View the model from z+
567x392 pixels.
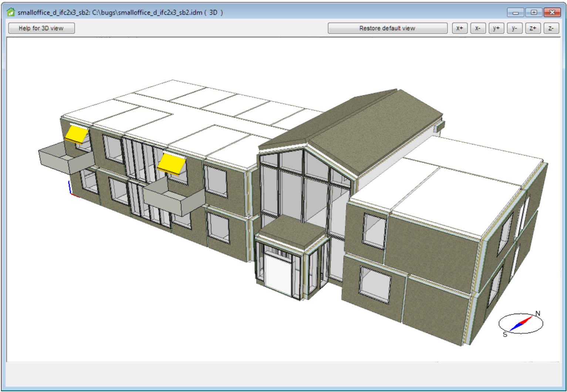[533, 28]
